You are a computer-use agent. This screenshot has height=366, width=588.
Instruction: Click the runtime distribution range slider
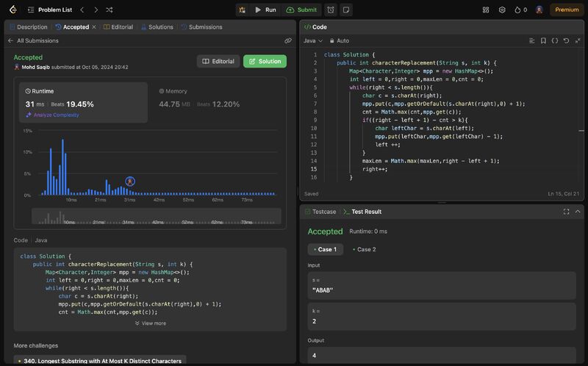pyautogui.click(x=156, y=217)
